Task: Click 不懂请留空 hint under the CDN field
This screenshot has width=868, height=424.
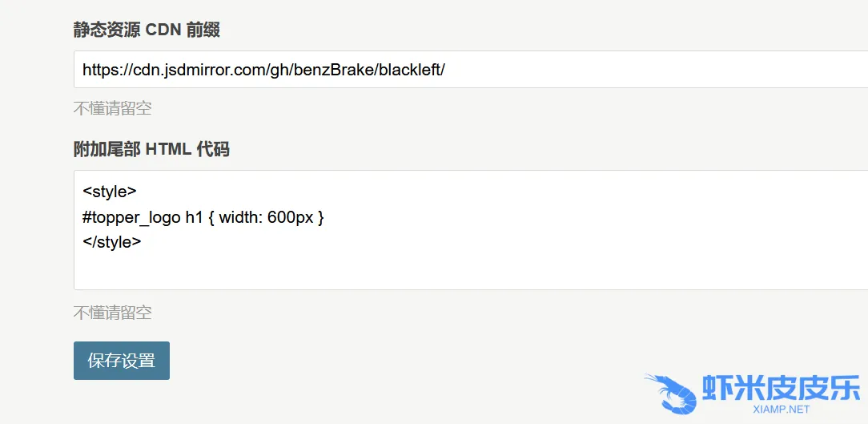Action: coord(113,108)
